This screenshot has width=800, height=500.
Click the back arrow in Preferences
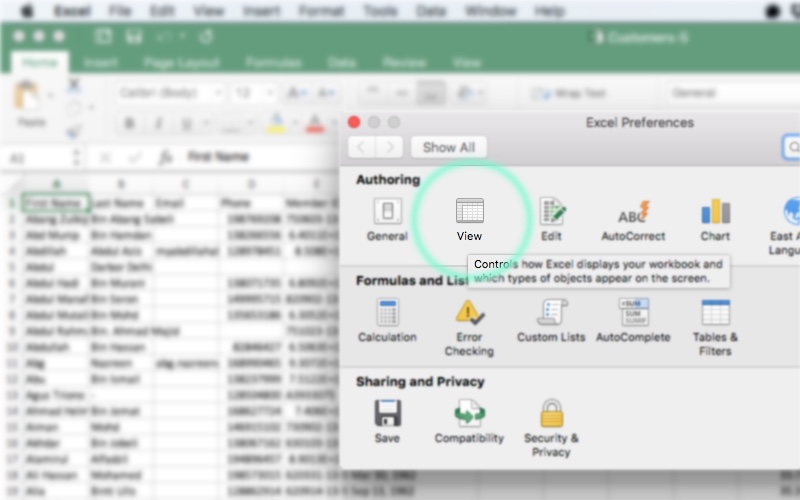click(x=362, y=147)
